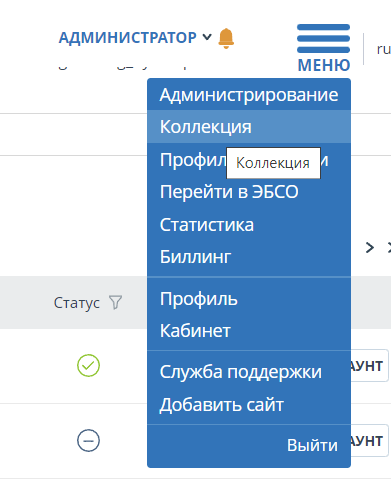
Task: Open the hamburger МЕНЮ icon
Action: [323, 48]
